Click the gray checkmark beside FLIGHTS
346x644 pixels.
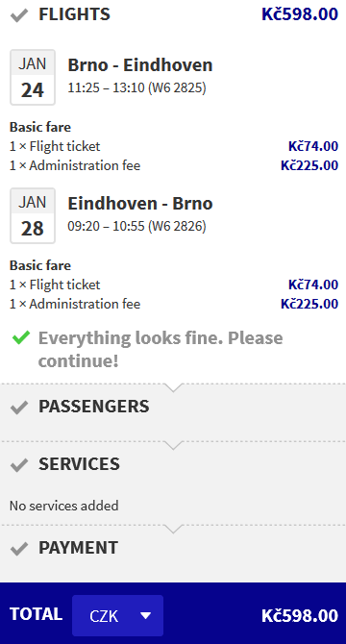(19, 16)
